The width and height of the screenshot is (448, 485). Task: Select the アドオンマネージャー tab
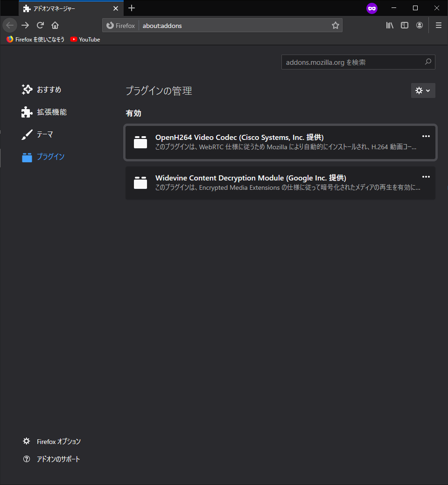click(71, 8)
